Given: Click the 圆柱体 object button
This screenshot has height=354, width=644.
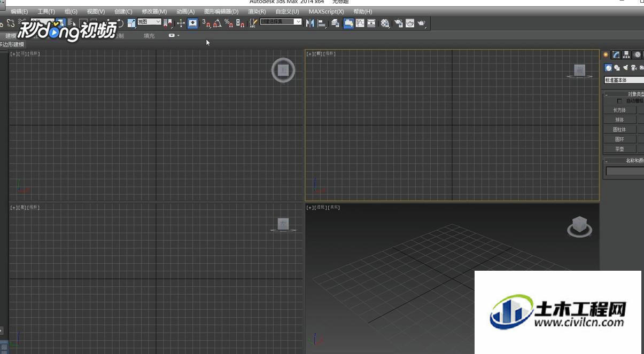Looking at the screenshot, I should click(x=619, y=129).
